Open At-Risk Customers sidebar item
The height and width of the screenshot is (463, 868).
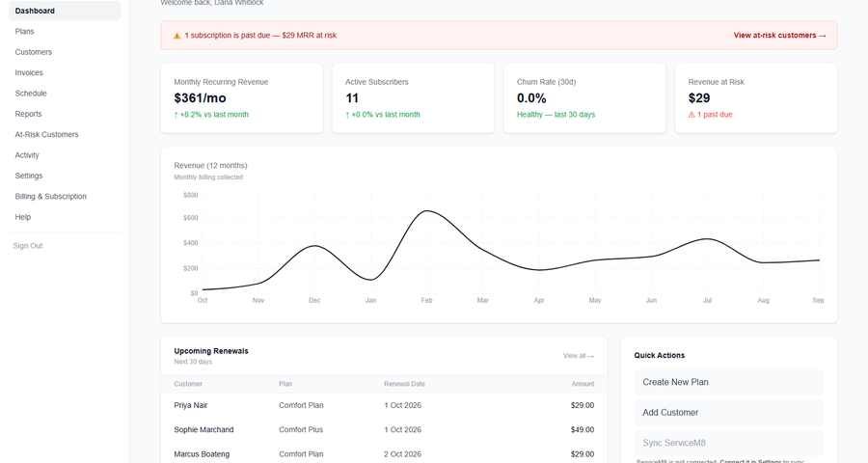[65, 135]
